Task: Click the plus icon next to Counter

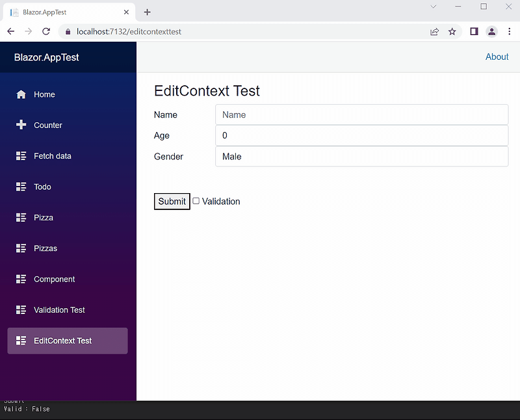Action: 22,125
